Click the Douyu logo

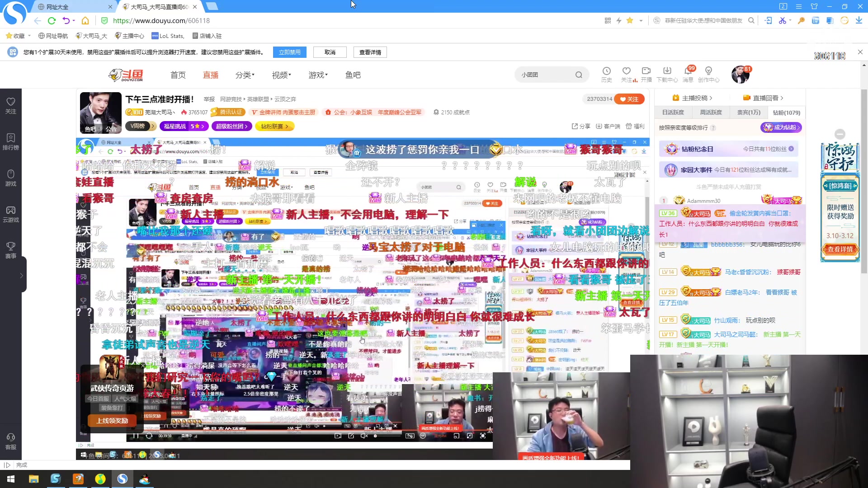point(126,75)
